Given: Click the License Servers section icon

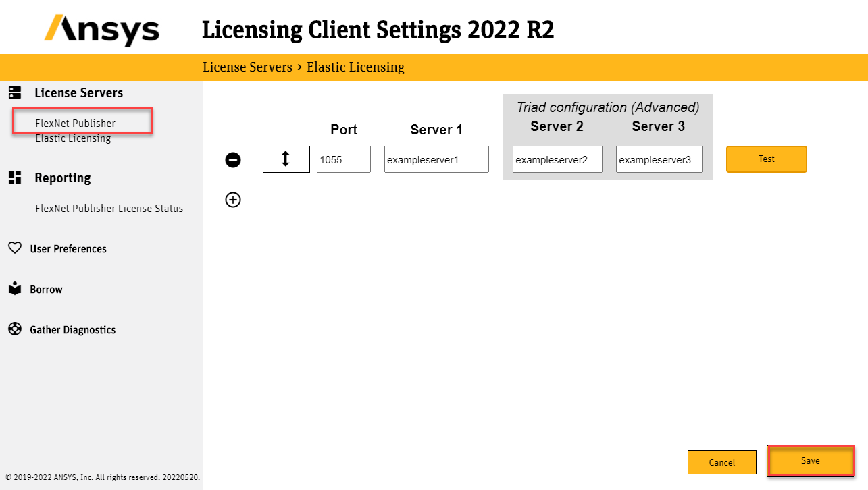Looking at the screenshot, I should click(15, 92).
